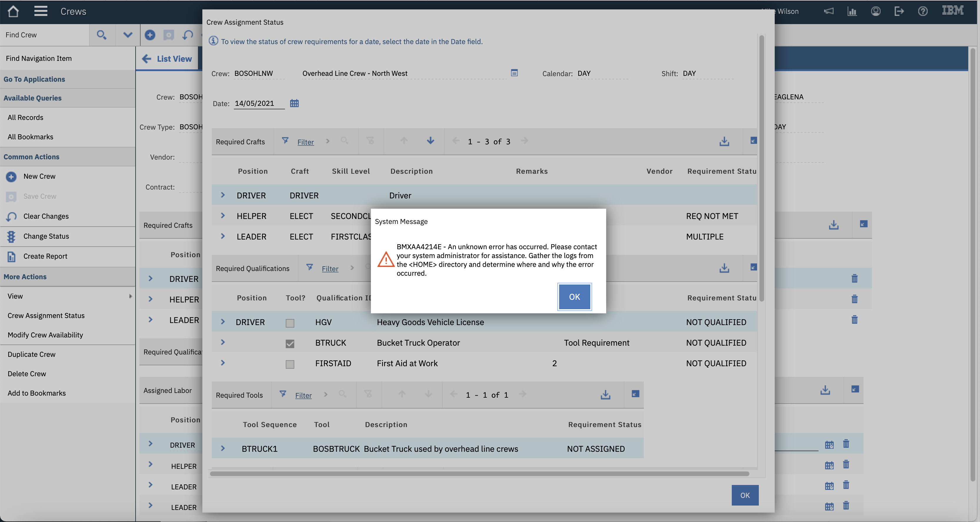
Task: Open the navigation hamburger menu
Action: click(41, 11)
